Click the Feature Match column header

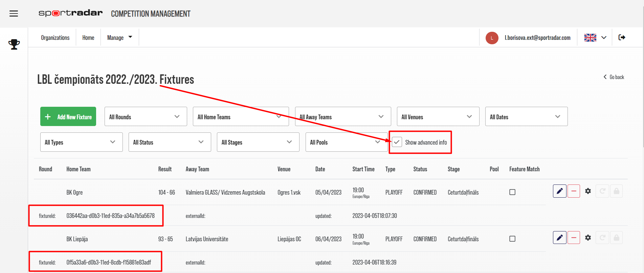[x=524, y=169]
